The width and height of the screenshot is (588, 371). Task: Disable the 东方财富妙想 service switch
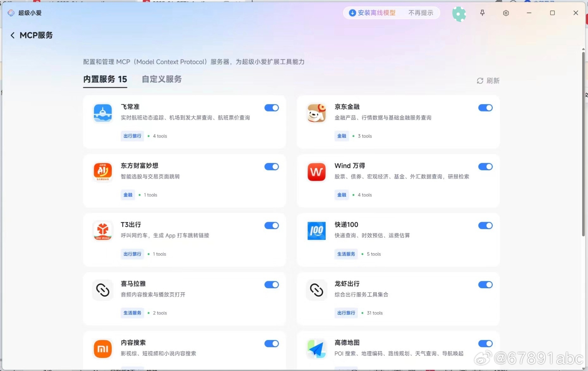[272, 167]
